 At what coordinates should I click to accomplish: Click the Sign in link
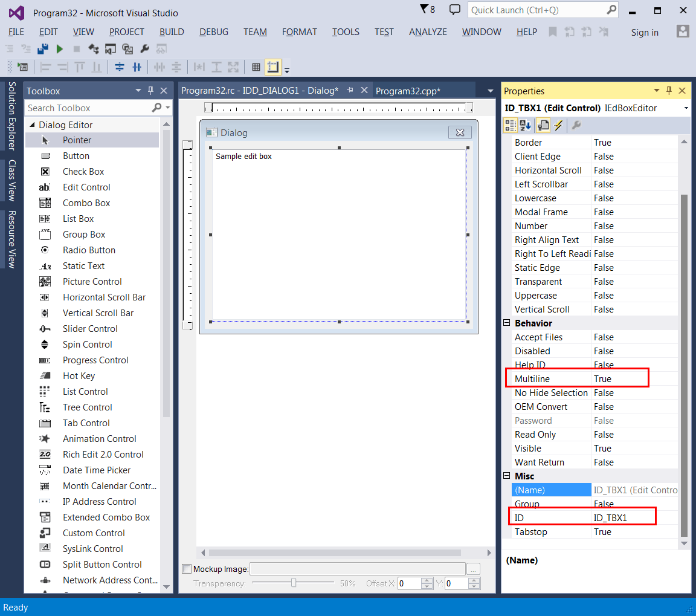(x=645, y=33)
